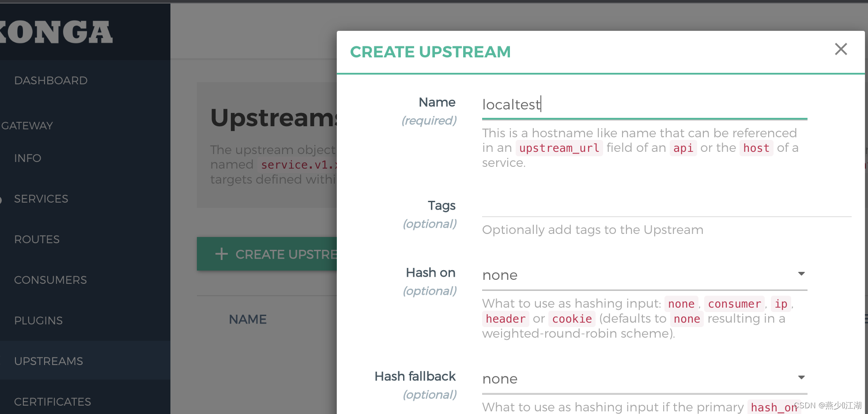Click the Hash fallback dropdown arrow

(x=801, y=378)
